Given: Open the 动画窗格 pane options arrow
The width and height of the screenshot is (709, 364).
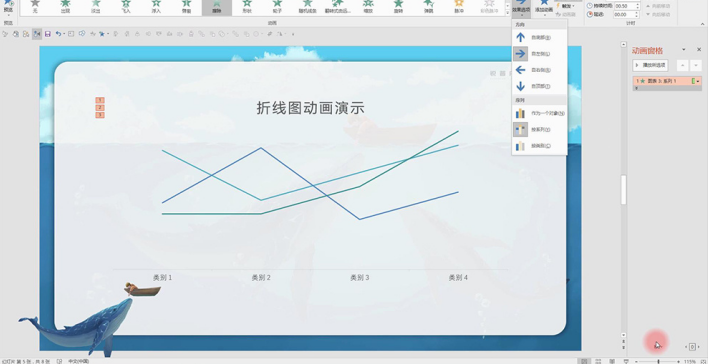Looking at the screenshot, I should pyautogui.click(x=684, y=50).
